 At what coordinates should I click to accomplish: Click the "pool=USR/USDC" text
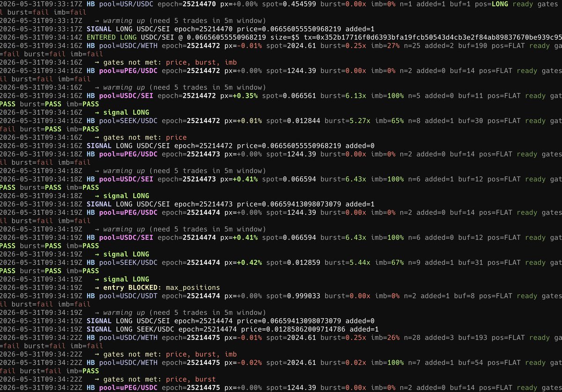tap(126, 3)
